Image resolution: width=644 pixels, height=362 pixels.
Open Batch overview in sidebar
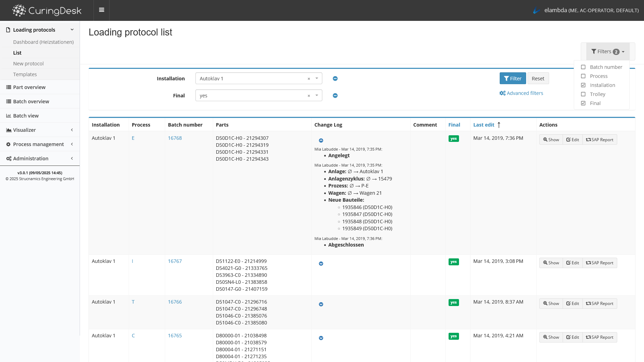31,102
